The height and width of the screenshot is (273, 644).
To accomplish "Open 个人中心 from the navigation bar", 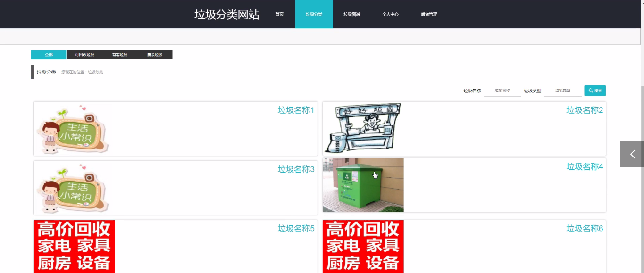I will (x=390, y=14).
